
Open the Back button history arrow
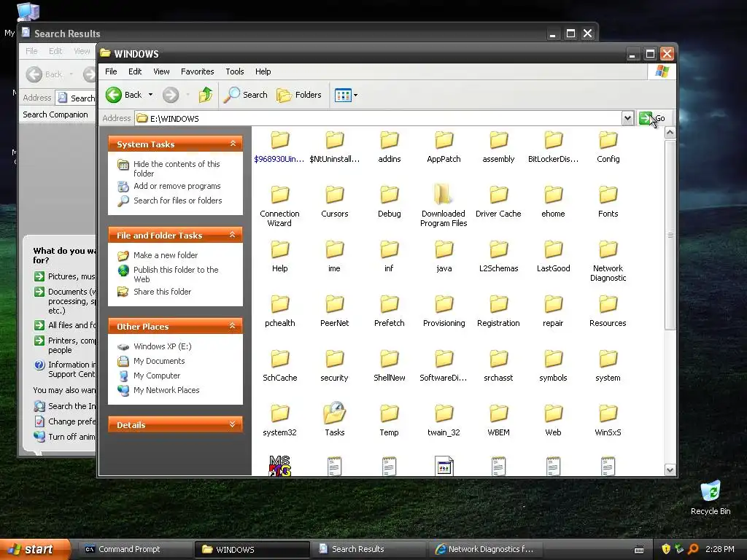150,95
